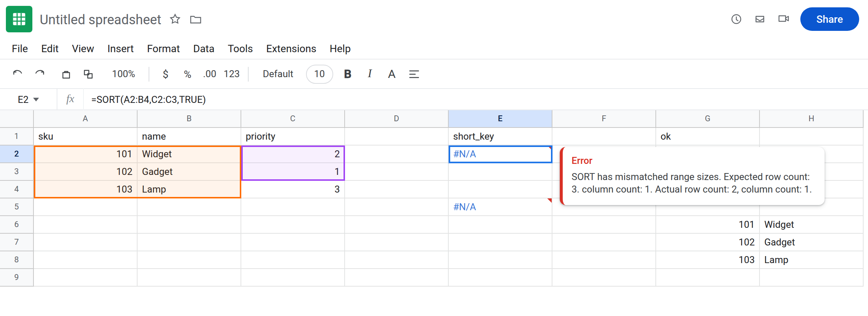Select the "short_key" cell
This screenshot has width=868, height=316.
pos(500,136)
